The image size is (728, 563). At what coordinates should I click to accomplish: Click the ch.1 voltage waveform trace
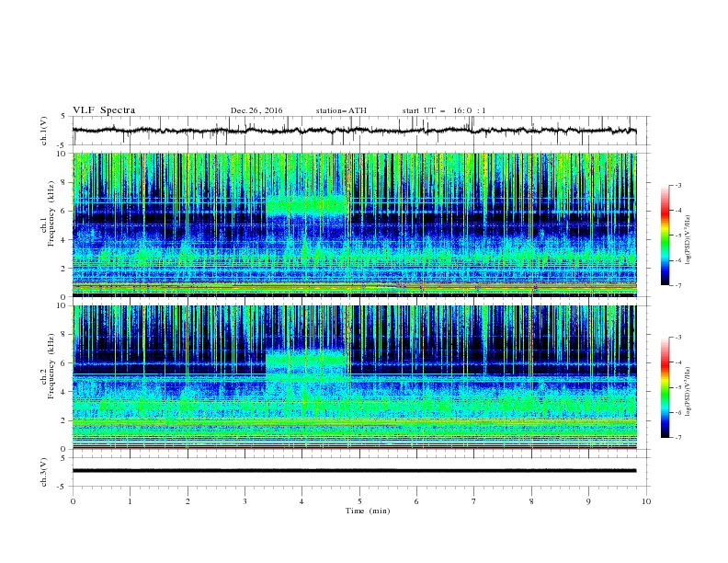click(x=354, y=131)
